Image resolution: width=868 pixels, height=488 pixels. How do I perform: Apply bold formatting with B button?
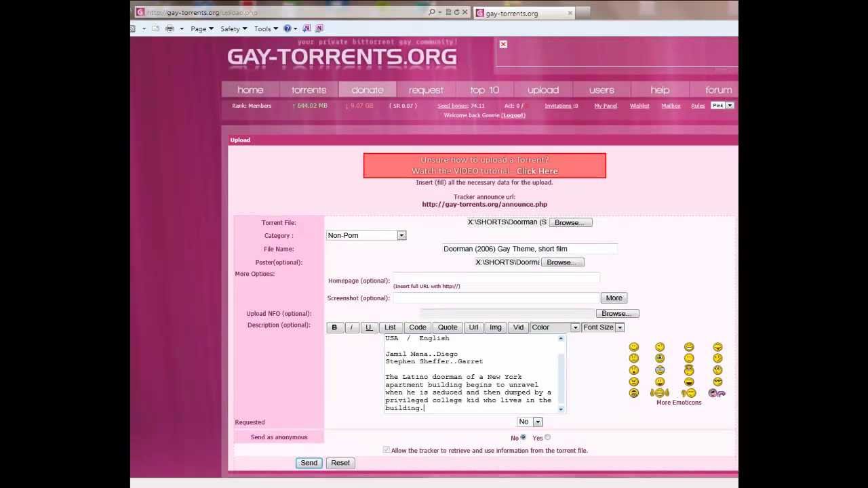334,327
